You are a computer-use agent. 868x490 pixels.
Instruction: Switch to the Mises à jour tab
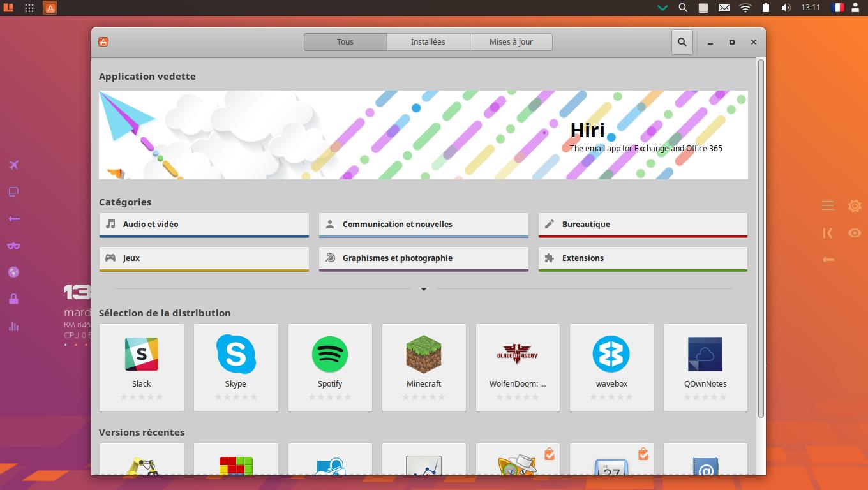click(x=511, y=42)
